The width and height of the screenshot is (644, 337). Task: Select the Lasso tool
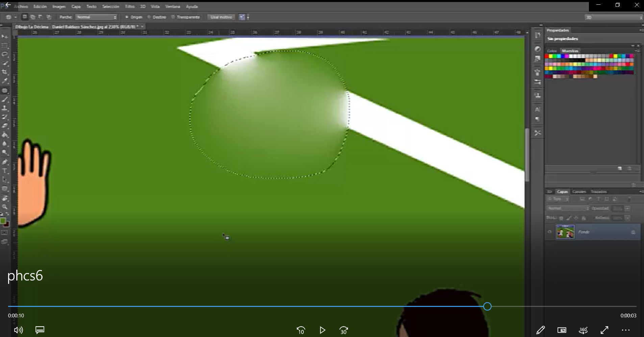(x=5, y=54)
